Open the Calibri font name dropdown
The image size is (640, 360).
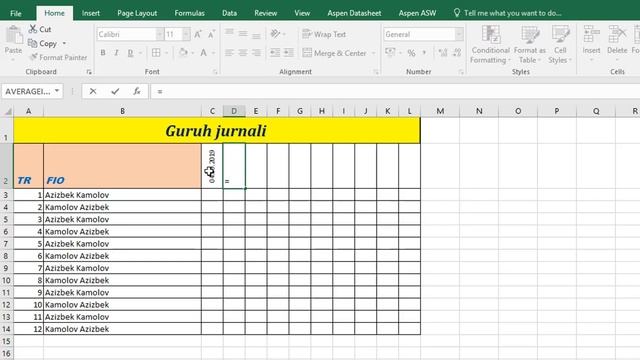tap(159, 34)
